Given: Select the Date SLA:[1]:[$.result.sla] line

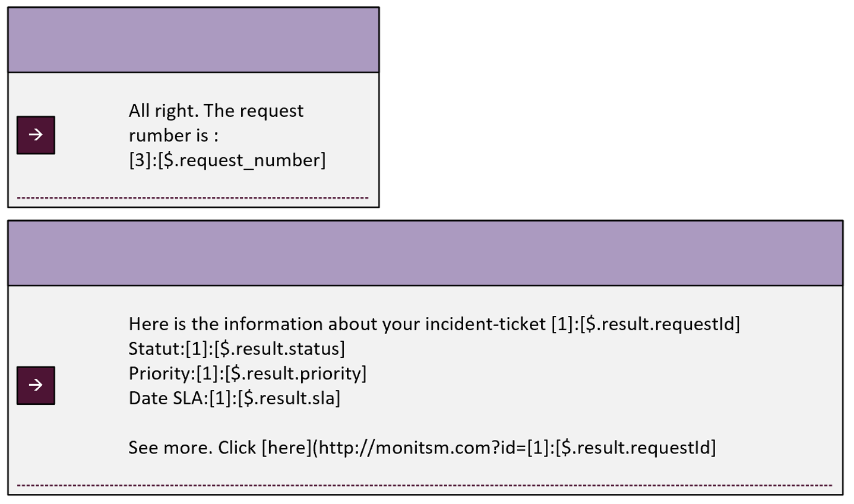Looking at the screenshot, I should coord(235,398).
